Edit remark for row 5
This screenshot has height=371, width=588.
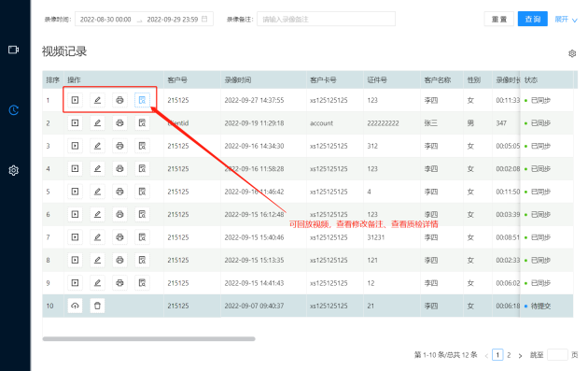pos(97,192)
